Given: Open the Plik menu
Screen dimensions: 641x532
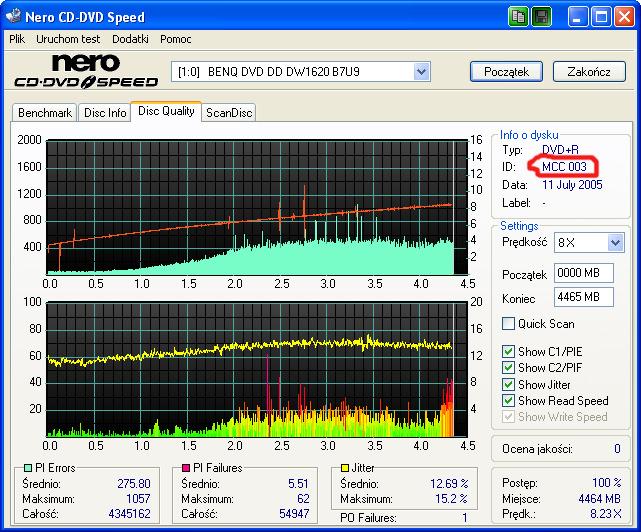Looking at the screenshot, I should [17, 39].
